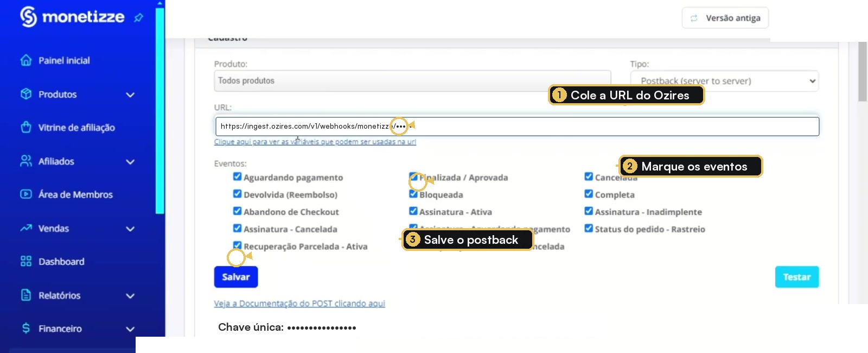Expand the Financeiro submenu chevron
868x353 pixels.
(130, 329)
